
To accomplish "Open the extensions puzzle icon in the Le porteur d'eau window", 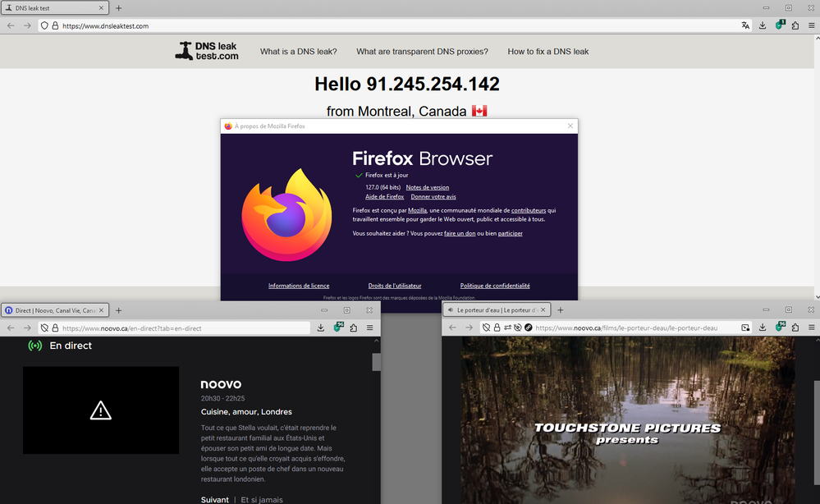I will pos(795,328).
